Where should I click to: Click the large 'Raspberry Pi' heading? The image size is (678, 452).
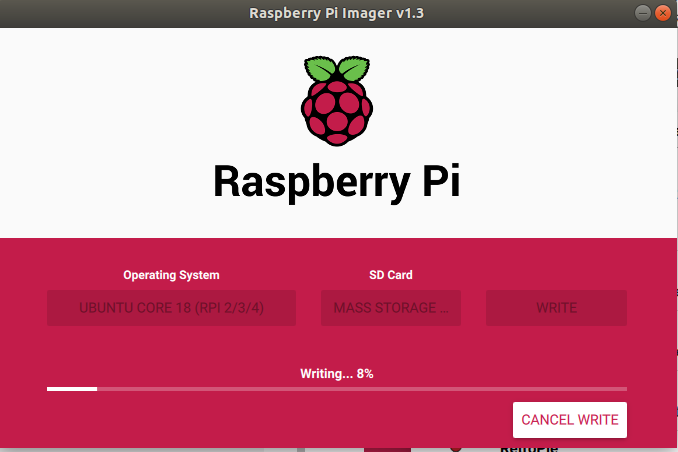337,182
